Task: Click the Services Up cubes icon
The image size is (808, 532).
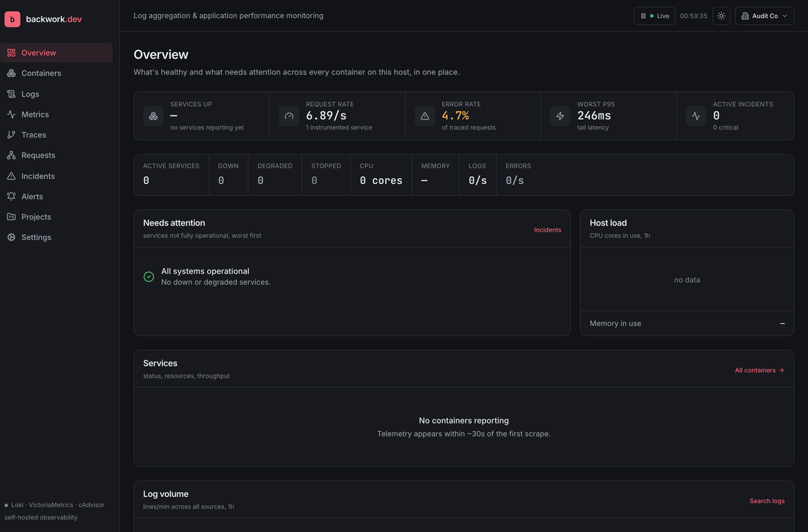Action: [x=154, y=116]
